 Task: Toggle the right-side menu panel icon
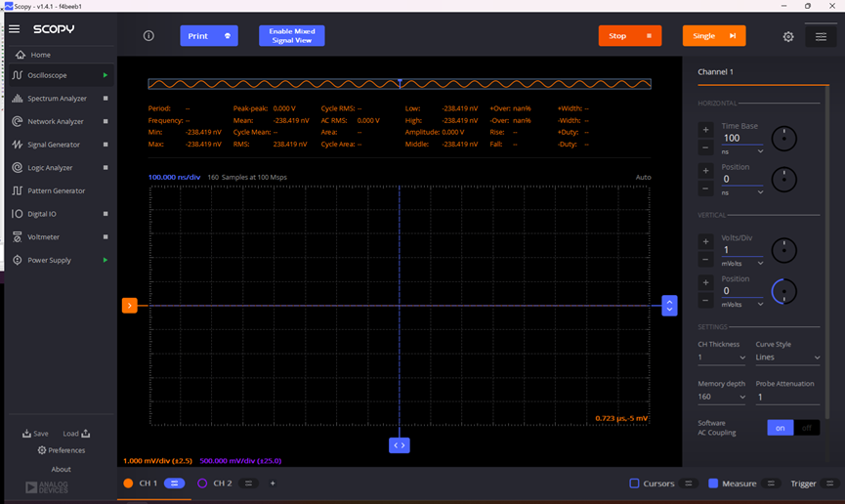[x=821, y=37]
